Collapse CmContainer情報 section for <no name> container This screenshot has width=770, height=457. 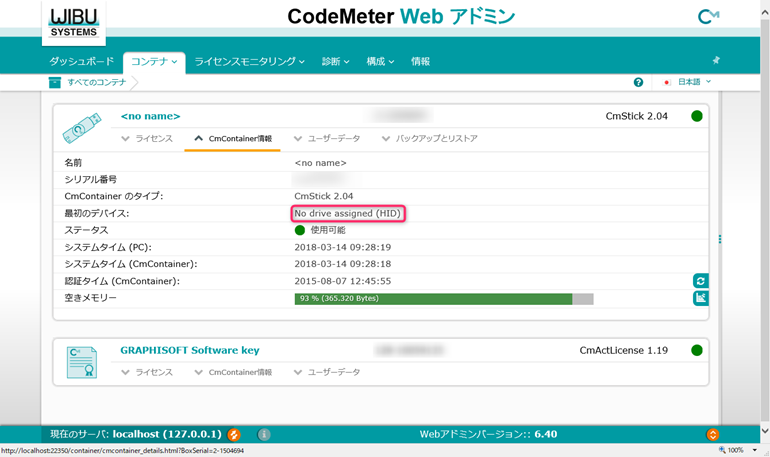[x=233, y=138]
